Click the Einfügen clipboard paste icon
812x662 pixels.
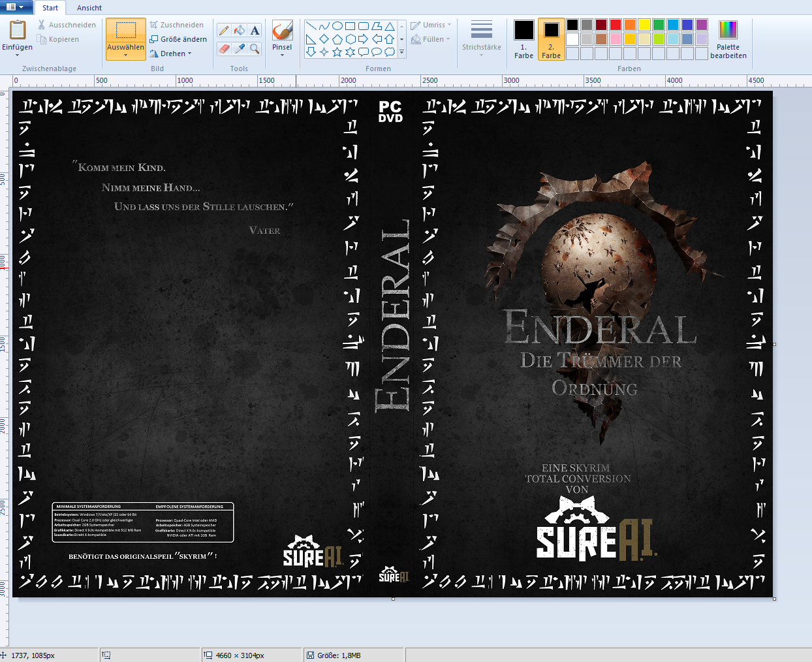(x=18, y=30)
